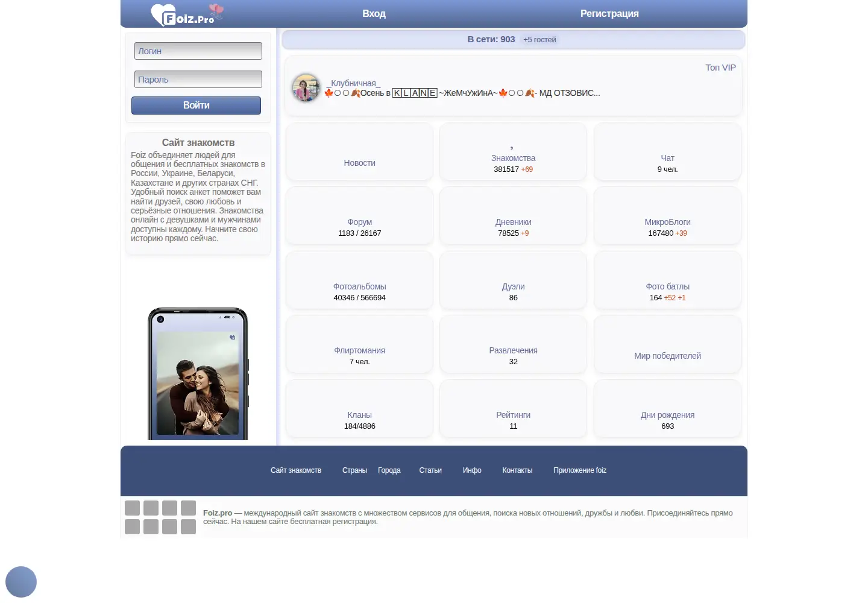Open footer link Статьи
The height and width of the screenshot is (603, 868).
click(430, 470)
